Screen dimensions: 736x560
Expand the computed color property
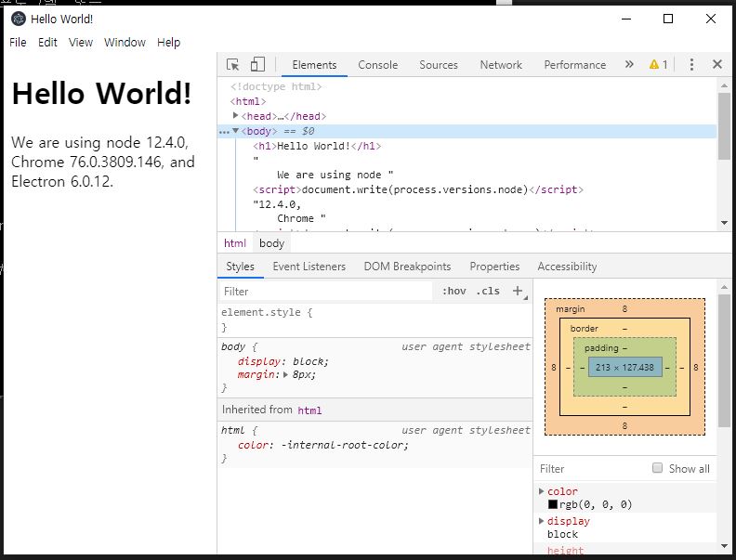(541, 491)
